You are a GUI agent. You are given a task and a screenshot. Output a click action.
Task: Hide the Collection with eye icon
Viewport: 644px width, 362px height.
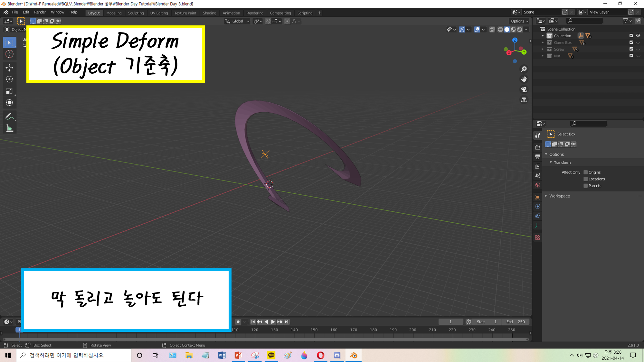click(x=638, y=36)
